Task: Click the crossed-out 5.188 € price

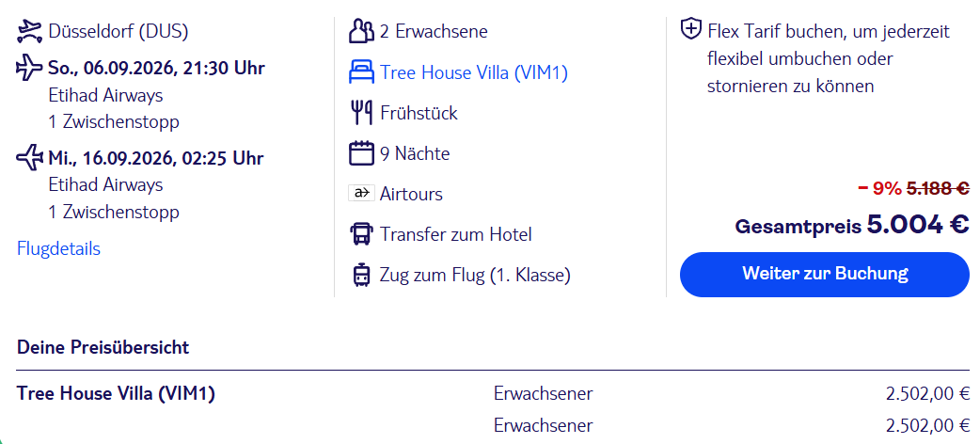Action: click(x=937, y=188)
